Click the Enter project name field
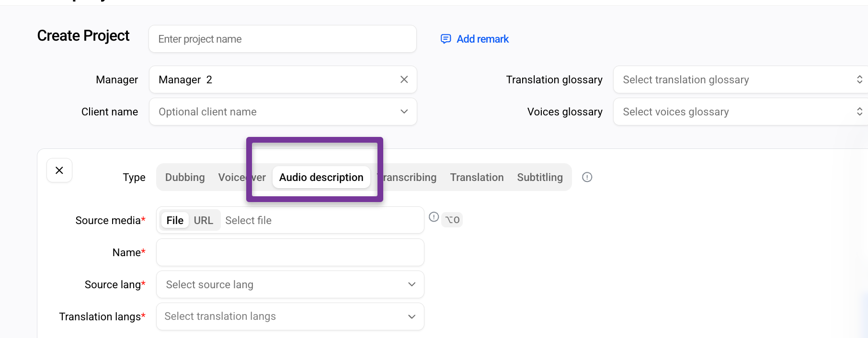This screenshot has height=338, width=868. click(283, 39)
